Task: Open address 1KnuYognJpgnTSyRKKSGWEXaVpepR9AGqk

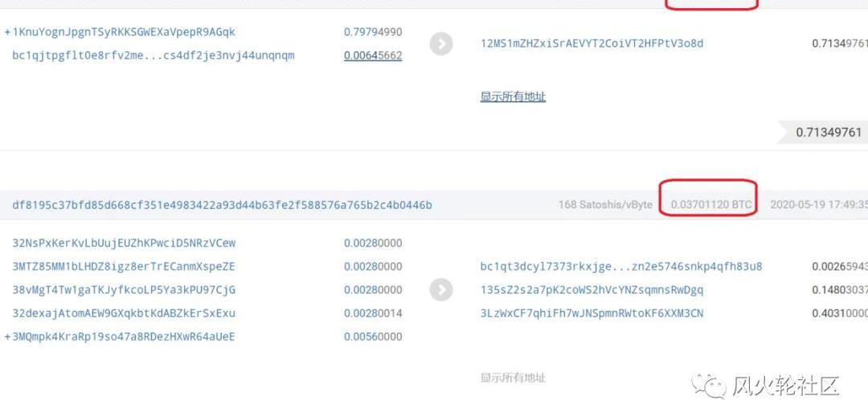Action: point(124,32)
